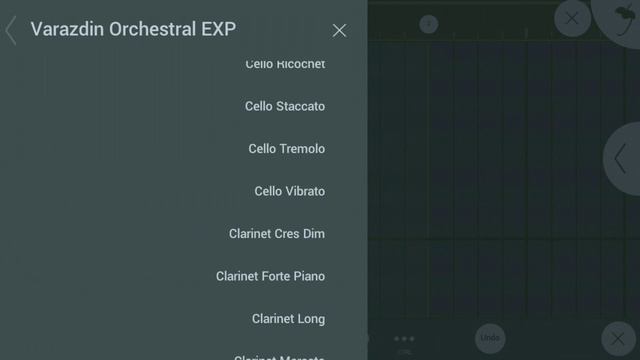Open the FL Studio fruit logo menu
Image resolution: width=640 pixels, height=360 pixels.
(620, 20)
